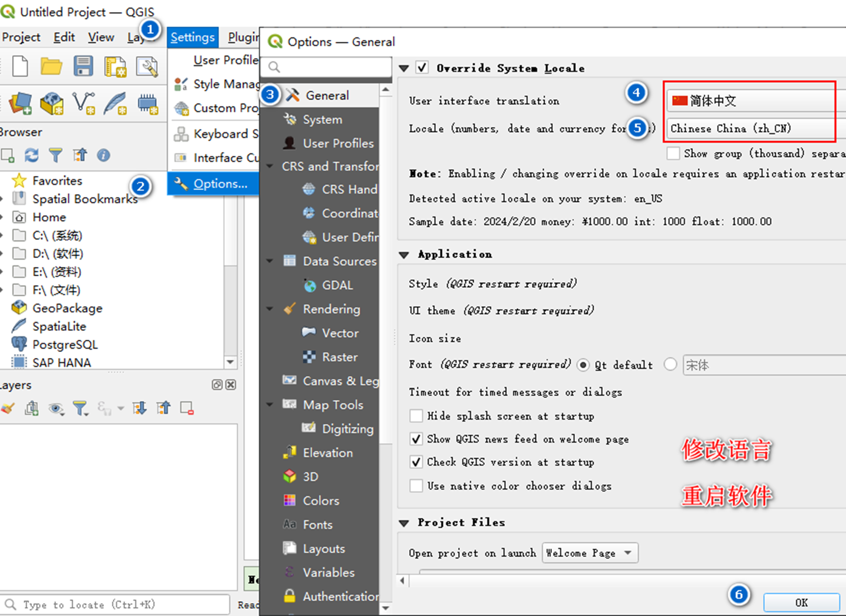This screenshot has height=616, width=846.
Task: Collapse Rendering tree node
Action: click(x=270, y=309)
